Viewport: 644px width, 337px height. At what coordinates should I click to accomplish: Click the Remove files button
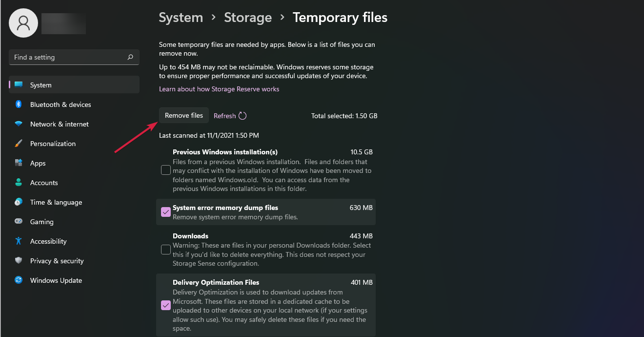[x=184, y=116]
